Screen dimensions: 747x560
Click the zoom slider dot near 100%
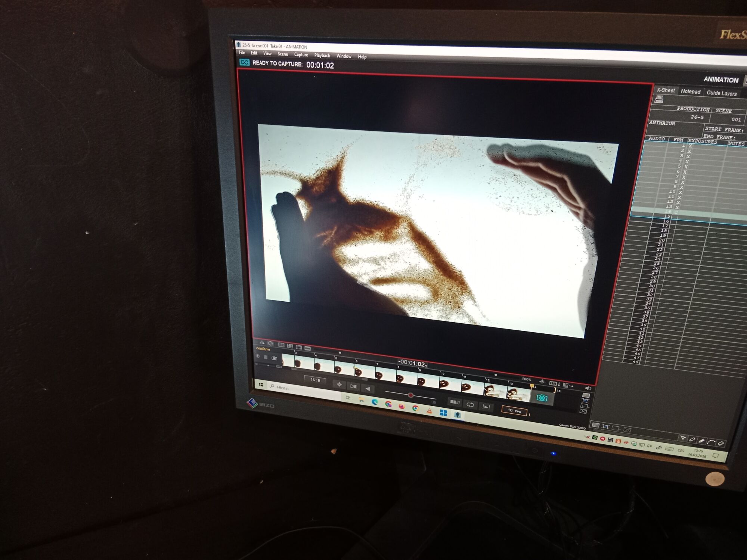click(x=496, y=375)
